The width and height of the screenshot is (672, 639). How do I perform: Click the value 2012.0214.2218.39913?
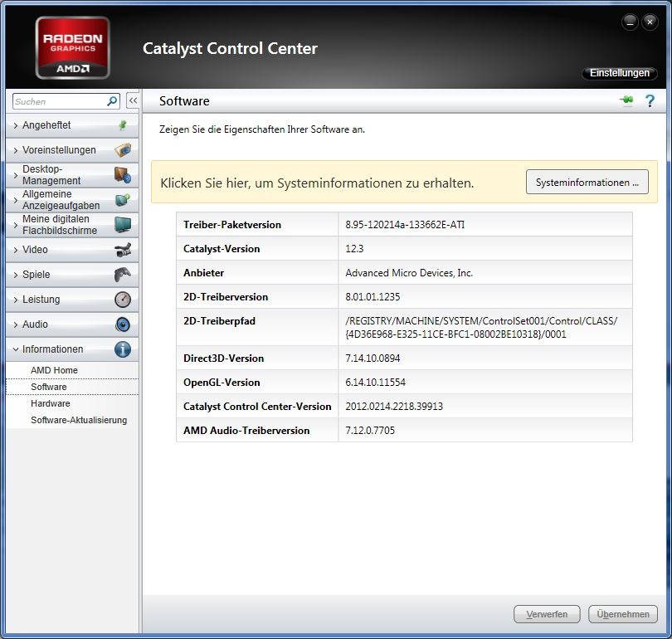(x=394, y=406)
